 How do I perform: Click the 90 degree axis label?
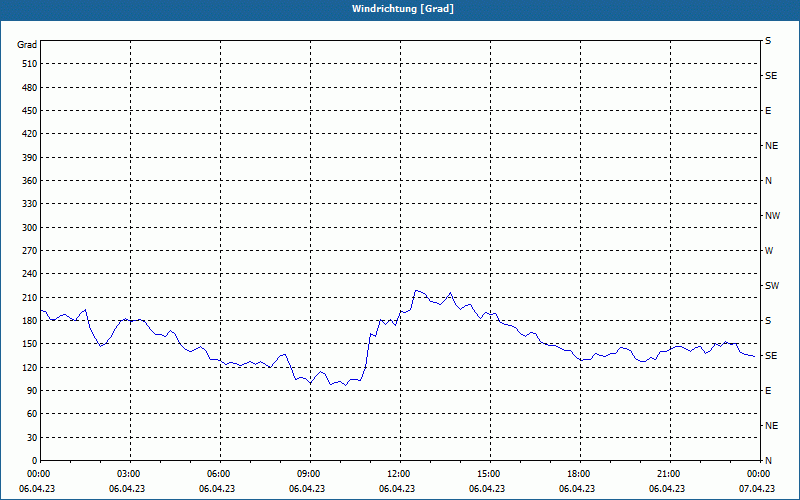[32, 391]
